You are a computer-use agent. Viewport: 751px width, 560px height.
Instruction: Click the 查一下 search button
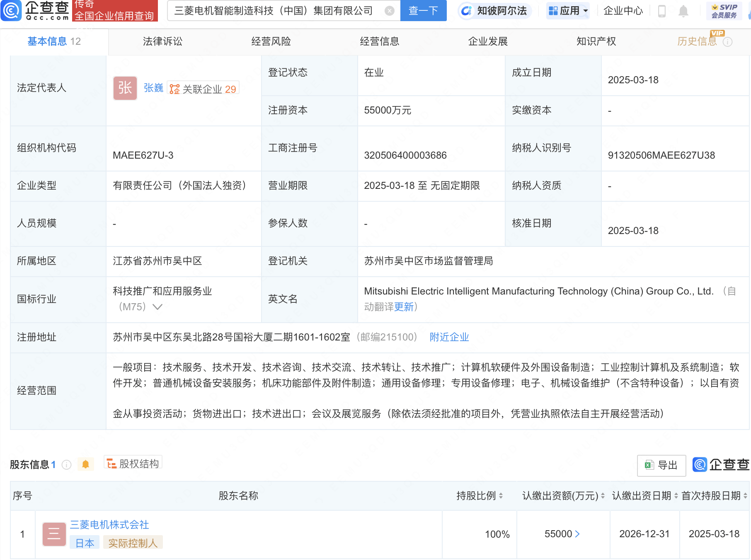tap(423, 10)
